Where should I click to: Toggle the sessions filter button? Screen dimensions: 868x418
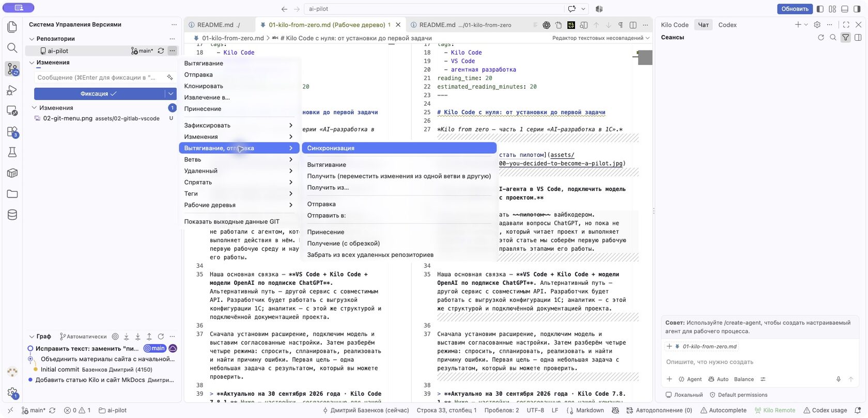click(x=845, y=37)
